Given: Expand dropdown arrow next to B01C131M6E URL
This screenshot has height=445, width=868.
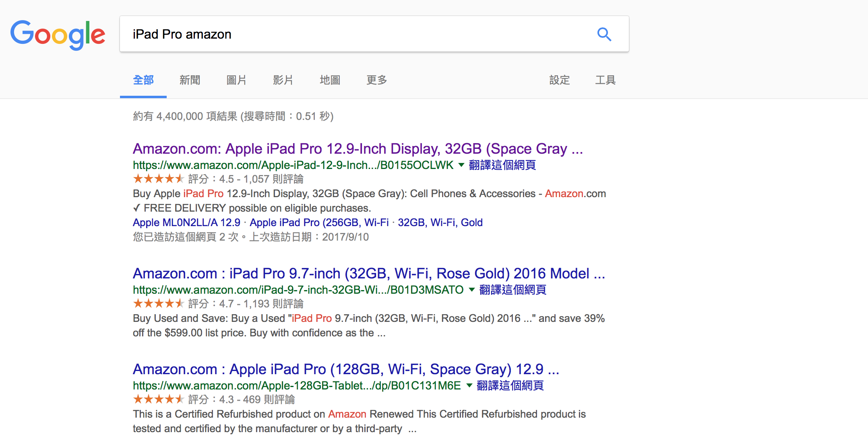Looking at the screenshot, I should pyautogui.click(x=469, y=385).
